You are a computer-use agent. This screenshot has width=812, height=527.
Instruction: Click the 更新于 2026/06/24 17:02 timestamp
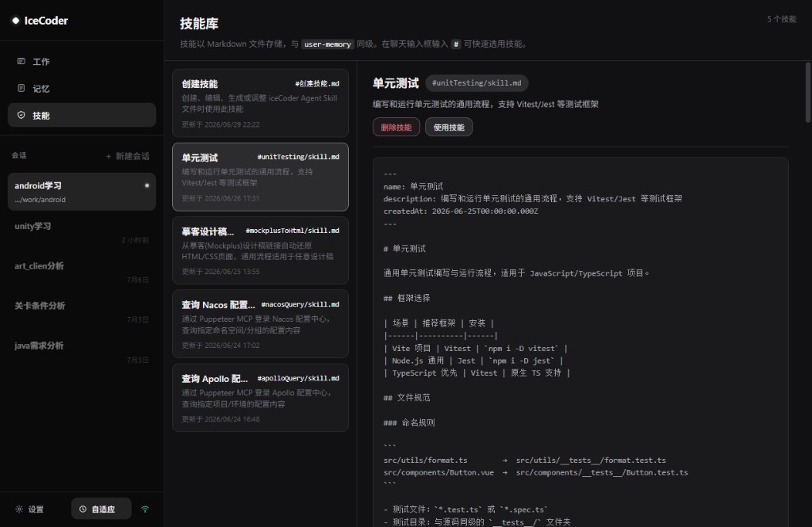220,346
